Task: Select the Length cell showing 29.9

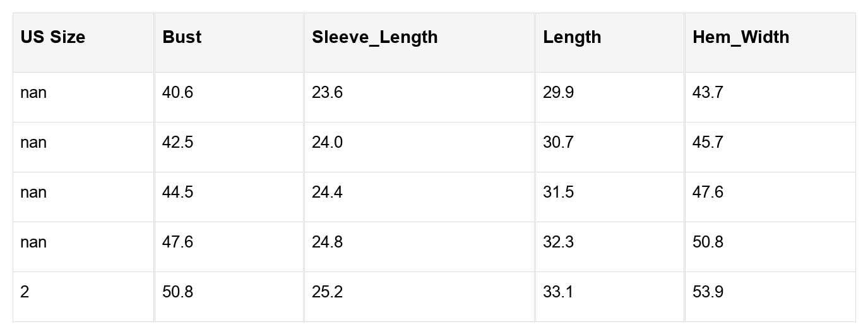Action: (558, 93)
